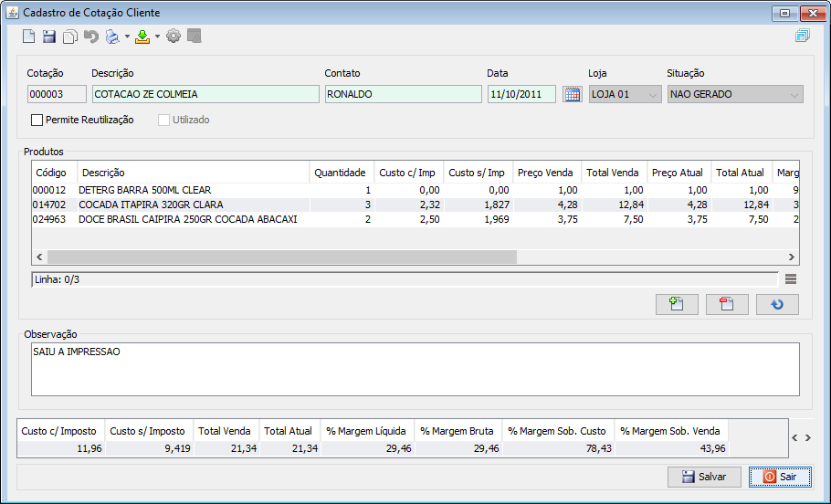Click the Salvar button
The width and height of the screenshot is (831, 504).
pyautogui.click(x=704, y=477)
